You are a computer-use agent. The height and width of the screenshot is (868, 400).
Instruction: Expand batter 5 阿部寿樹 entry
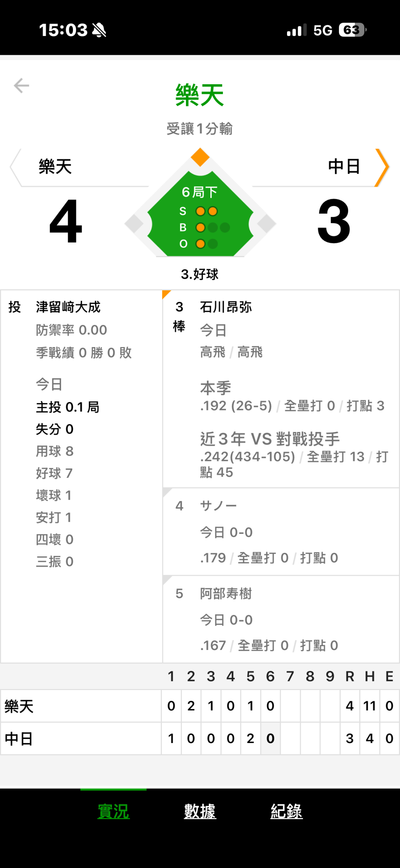tap(281, 619)
